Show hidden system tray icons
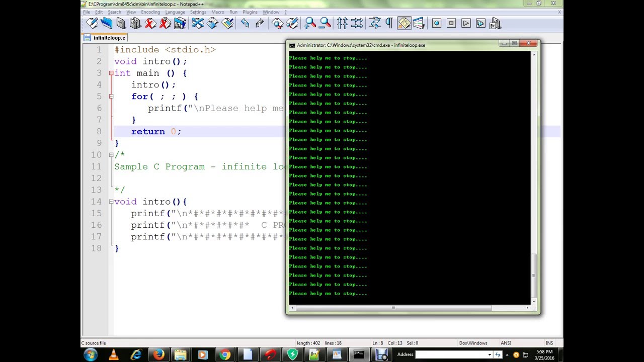This screenshot has width=644, height=362. (x=507, y=354)
